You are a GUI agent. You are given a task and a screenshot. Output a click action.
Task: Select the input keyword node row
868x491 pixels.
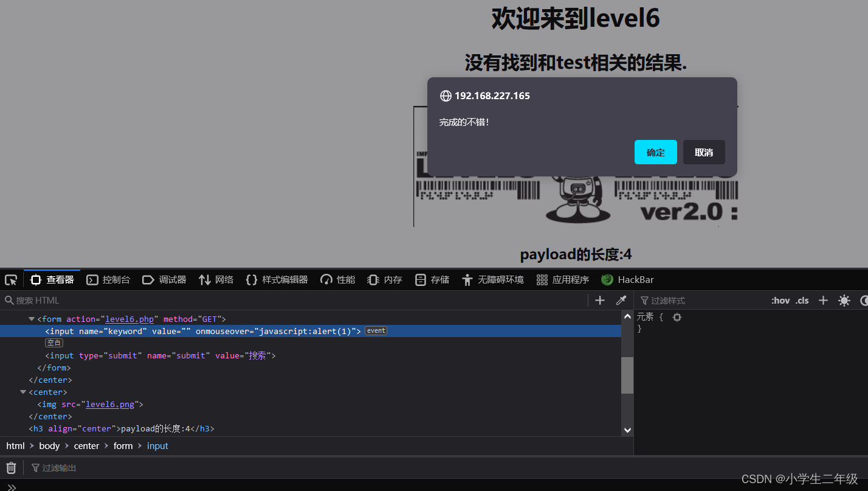tap(311, 331)
